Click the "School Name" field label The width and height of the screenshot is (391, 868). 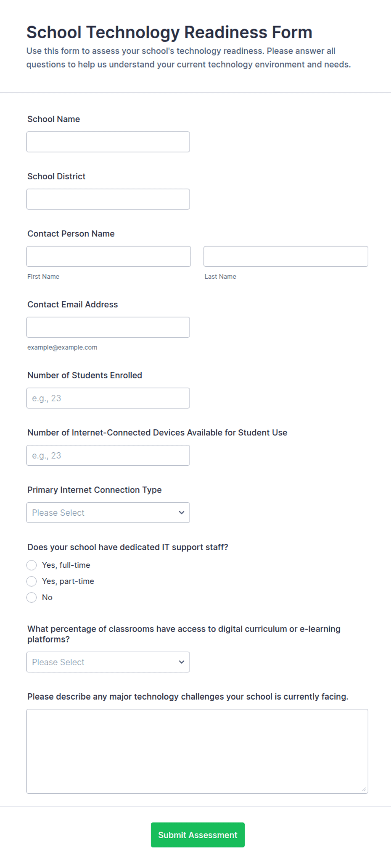click(x=54, y=119)
